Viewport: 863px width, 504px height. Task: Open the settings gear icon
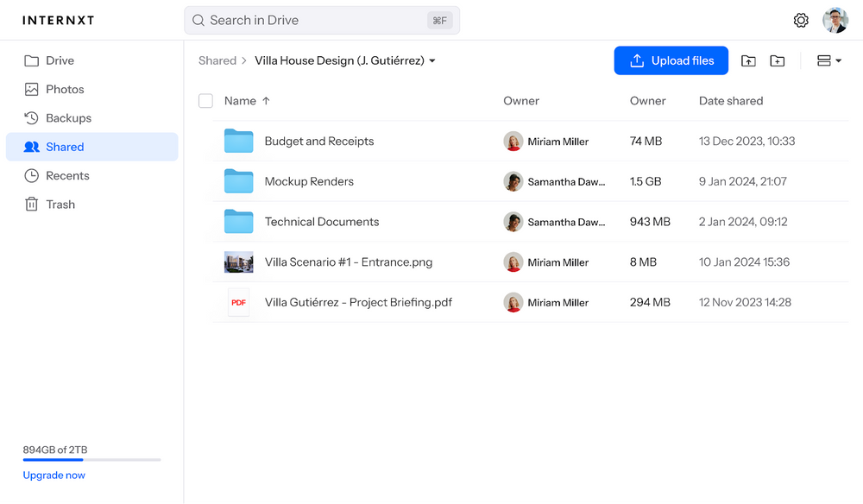(801, 21)
